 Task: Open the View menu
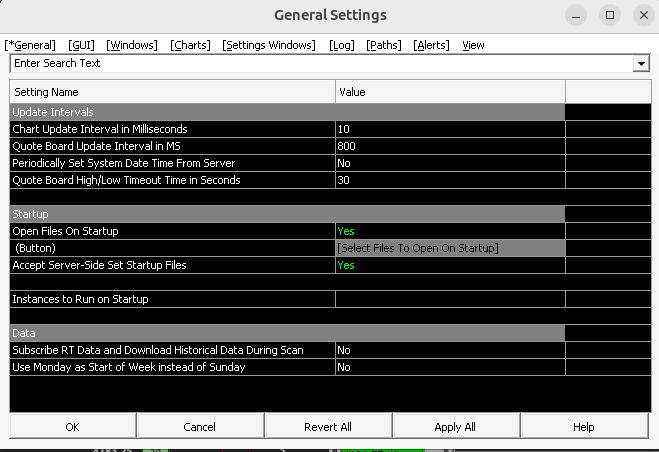[x=473, y=45]
